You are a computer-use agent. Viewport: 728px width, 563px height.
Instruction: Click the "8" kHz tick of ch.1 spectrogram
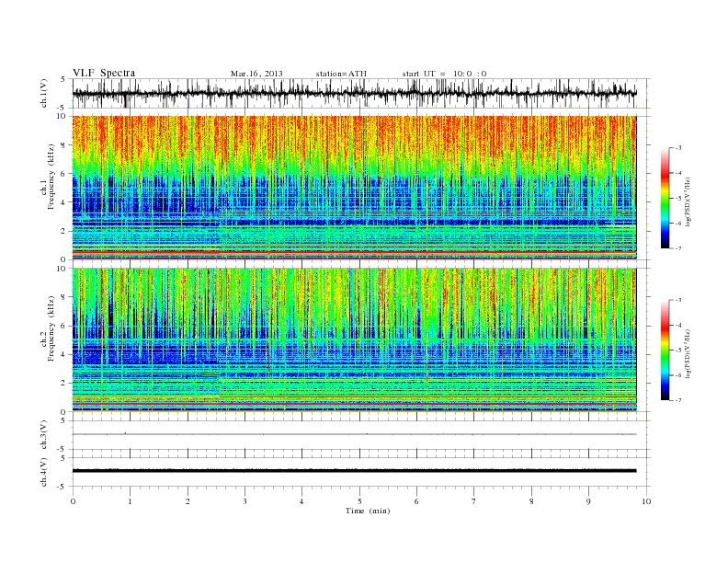(x=64, y=145)
